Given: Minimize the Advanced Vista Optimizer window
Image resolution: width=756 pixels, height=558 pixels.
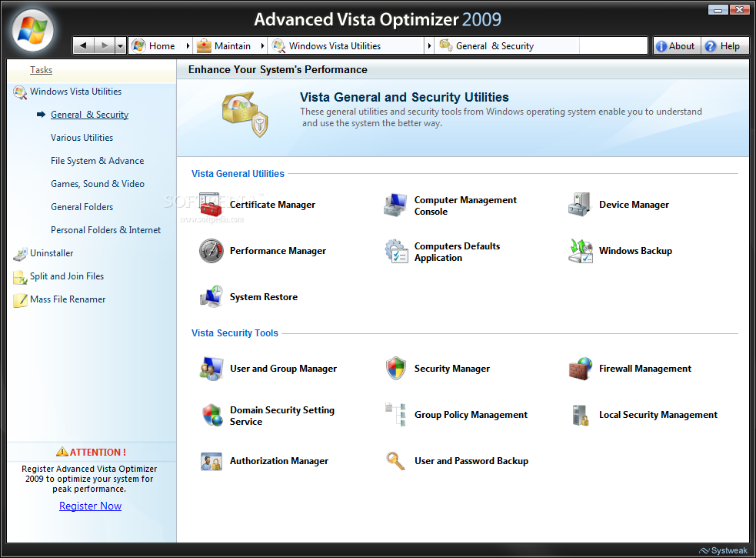Looking at the screenshot, I should pyautogui.click(x=718, y=9).
